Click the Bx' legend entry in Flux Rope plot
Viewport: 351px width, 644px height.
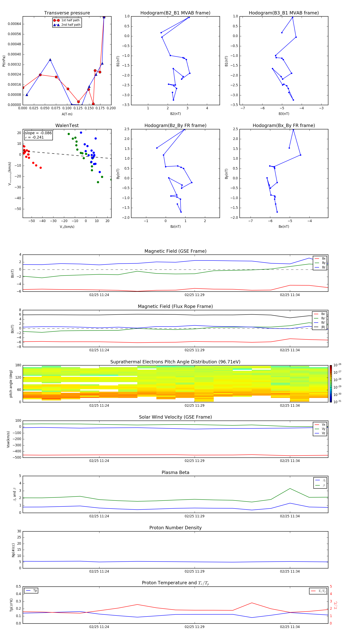320,314
